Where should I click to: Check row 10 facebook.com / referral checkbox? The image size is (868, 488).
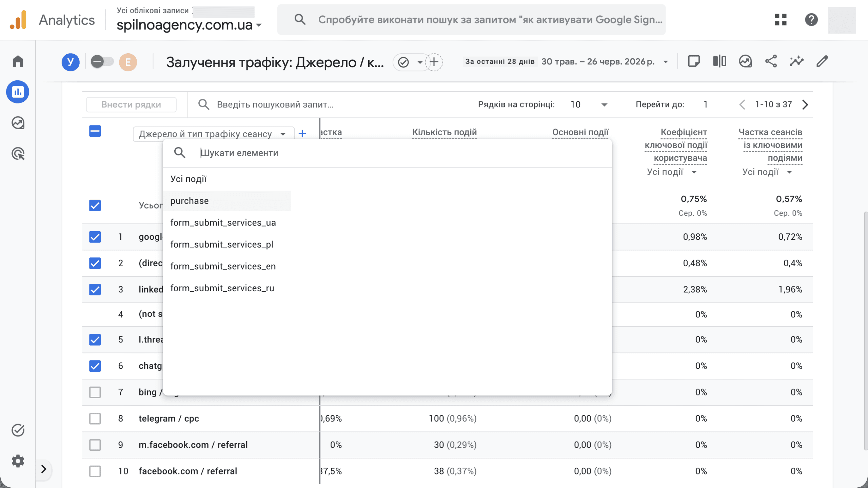(95, 471)
